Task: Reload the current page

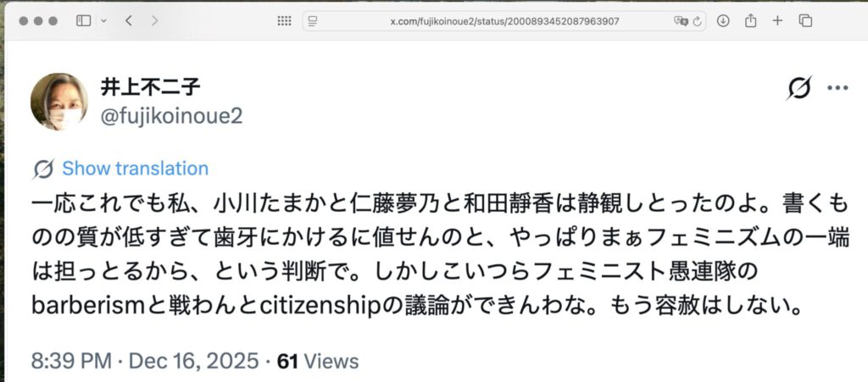Action: pos(697,21)
